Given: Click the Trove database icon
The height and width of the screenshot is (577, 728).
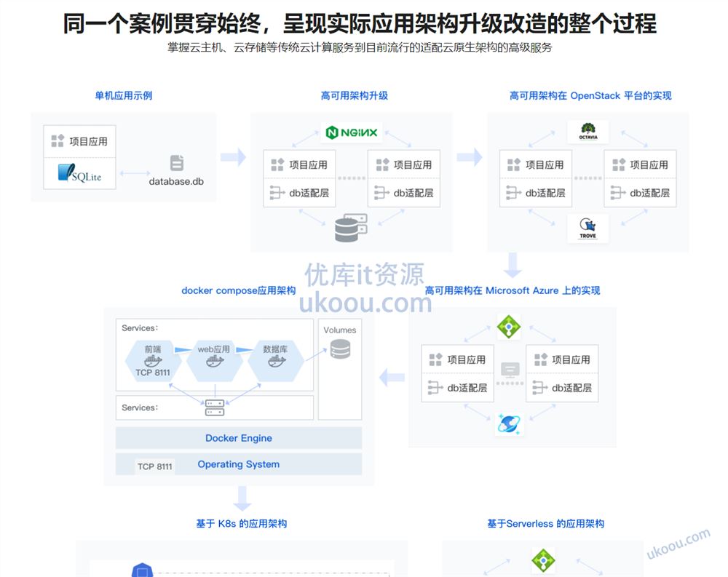Looking at the screenshot, I should (x=587, y=228).
